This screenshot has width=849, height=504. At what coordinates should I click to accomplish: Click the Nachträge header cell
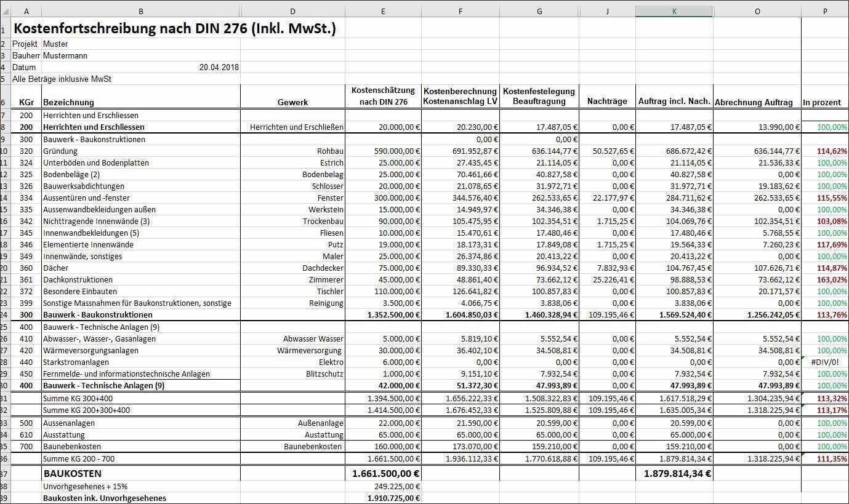point(606,102)
